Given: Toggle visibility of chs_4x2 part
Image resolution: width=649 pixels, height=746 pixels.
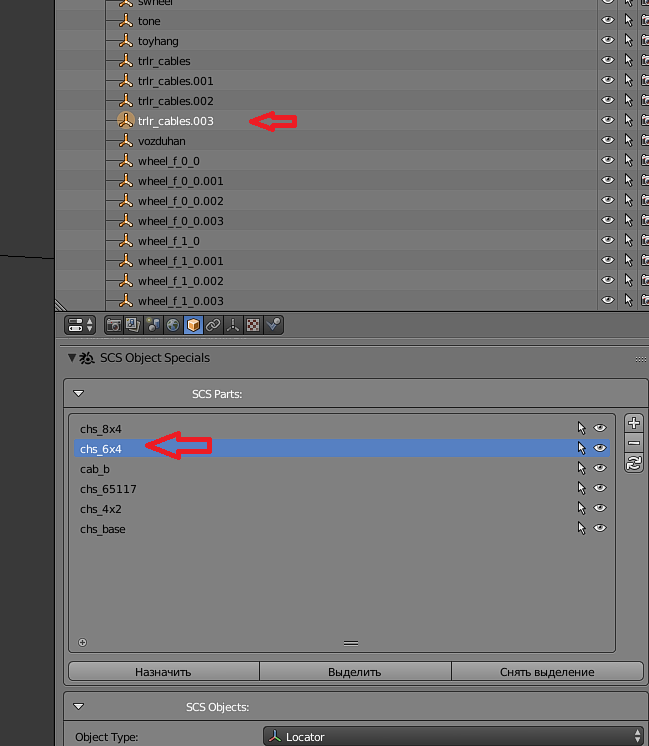Looking at the screenshot, I should pos(600,508).
